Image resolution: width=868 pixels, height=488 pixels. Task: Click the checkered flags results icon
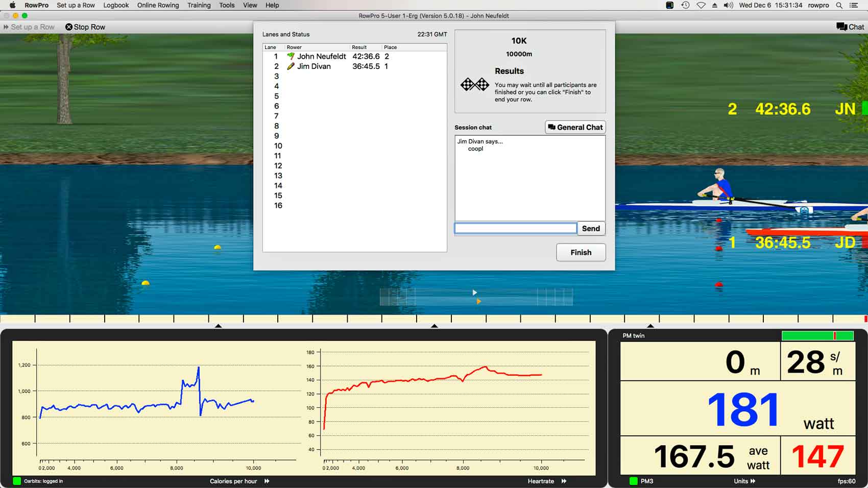tap(475, 84)
